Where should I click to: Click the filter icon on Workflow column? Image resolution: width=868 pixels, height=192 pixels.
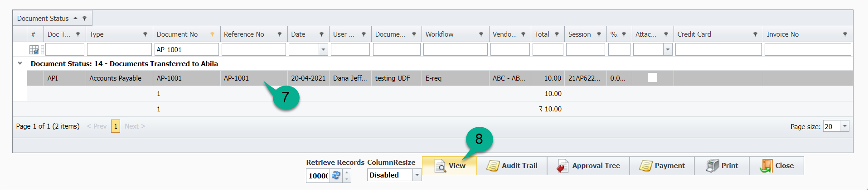point(481,34)
